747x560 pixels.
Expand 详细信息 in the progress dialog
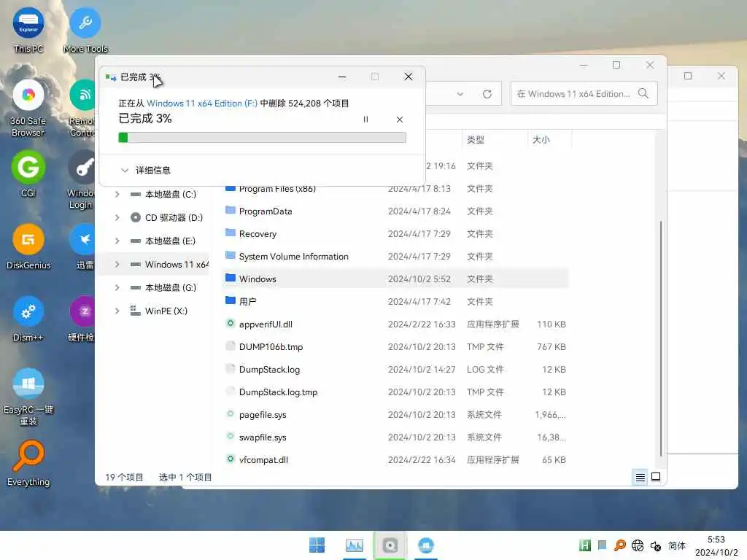(x=146, y=170)
